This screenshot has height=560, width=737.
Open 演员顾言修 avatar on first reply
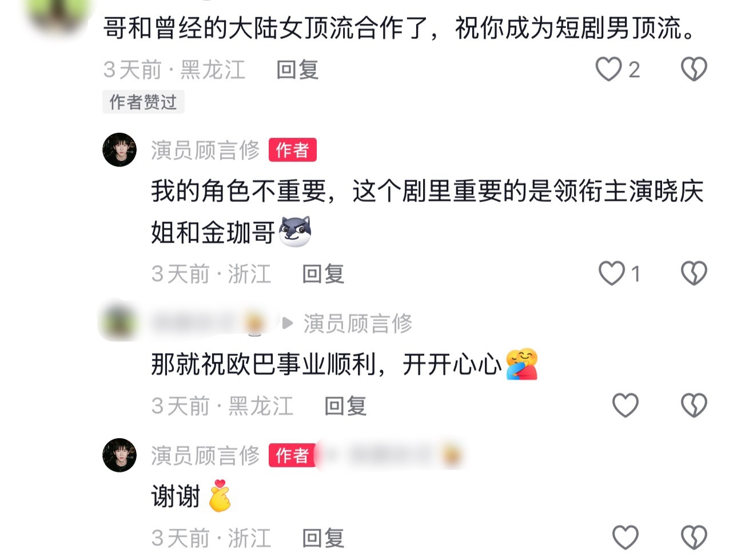tap(119, 150)
